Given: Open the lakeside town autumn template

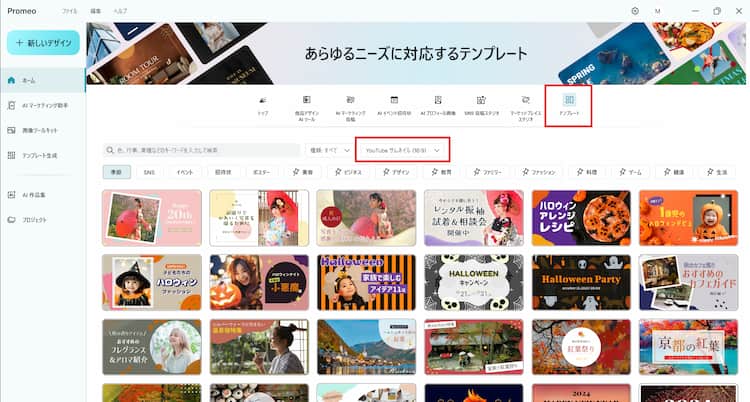Looking at the screenshot, I should [366, 347].
